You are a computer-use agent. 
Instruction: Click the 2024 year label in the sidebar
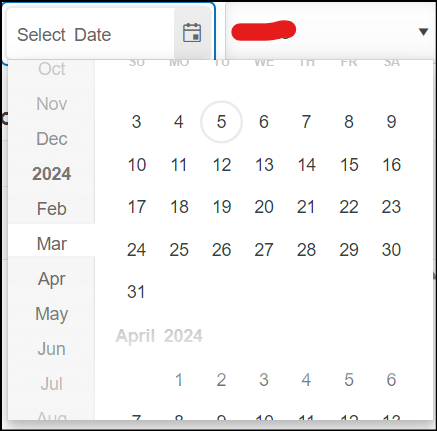tap(52, 174)
